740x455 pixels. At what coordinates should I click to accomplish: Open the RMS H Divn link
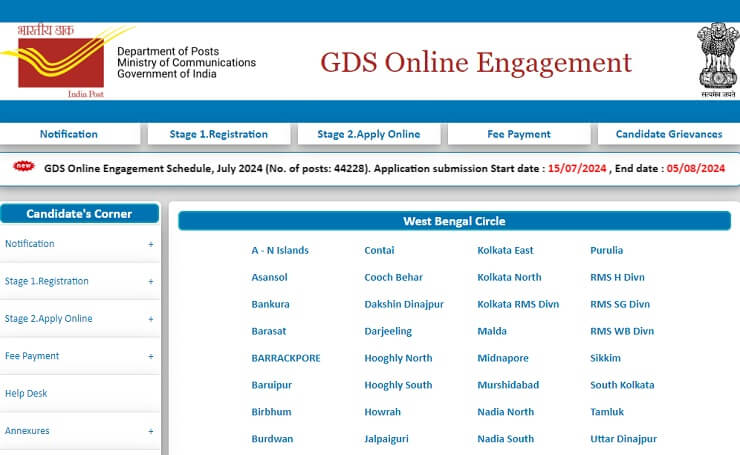click(x=617, y=277)
